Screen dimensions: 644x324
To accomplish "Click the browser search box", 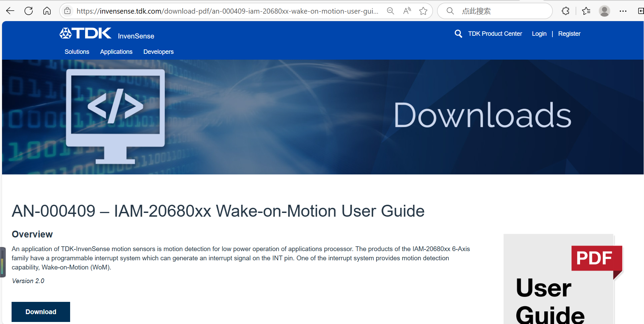I will pyautogui.click(x=495, y=11).
